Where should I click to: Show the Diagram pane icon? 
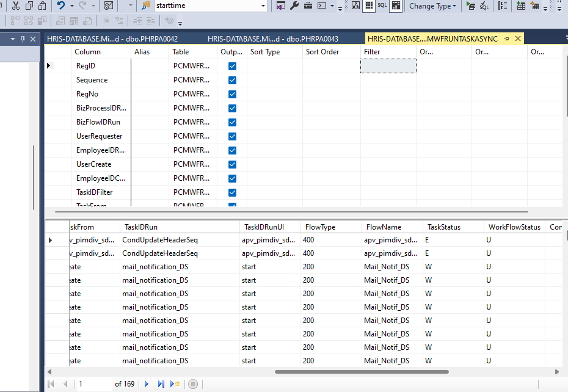pos(355,5)
